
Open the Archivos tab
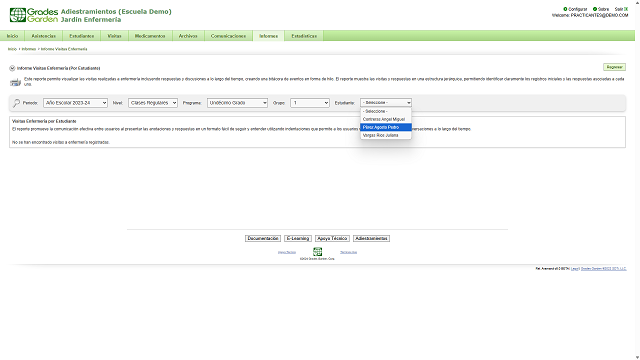[188, 36]
